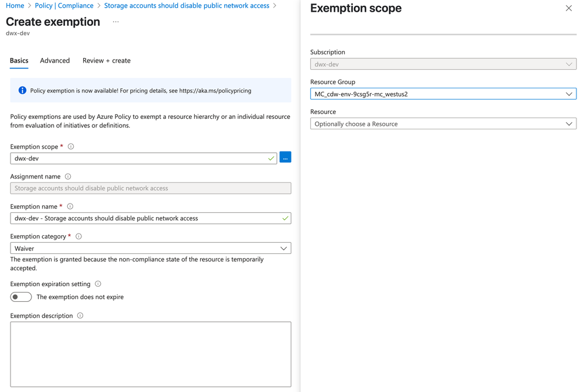584x392 pixels.
Task: Open the Policy | Compliance breadcrumb link
Action: click(x=64, y=6)
